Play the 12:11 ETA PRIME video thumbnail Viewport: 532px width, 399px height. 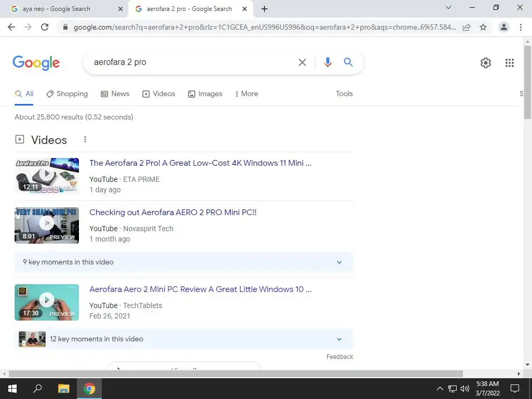47,176
